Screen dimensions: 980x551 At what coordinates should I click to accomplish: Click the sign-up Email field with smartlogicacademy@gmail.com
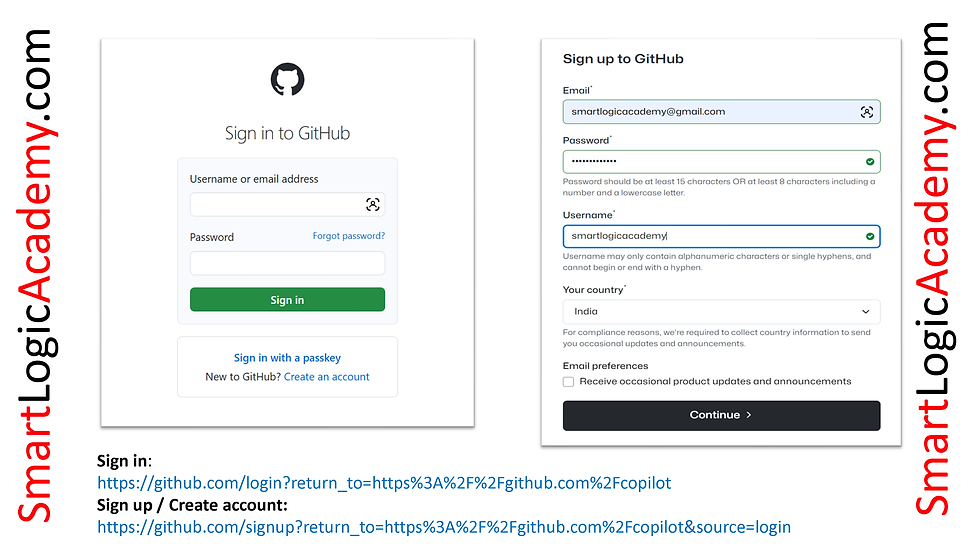pos(721,112)
